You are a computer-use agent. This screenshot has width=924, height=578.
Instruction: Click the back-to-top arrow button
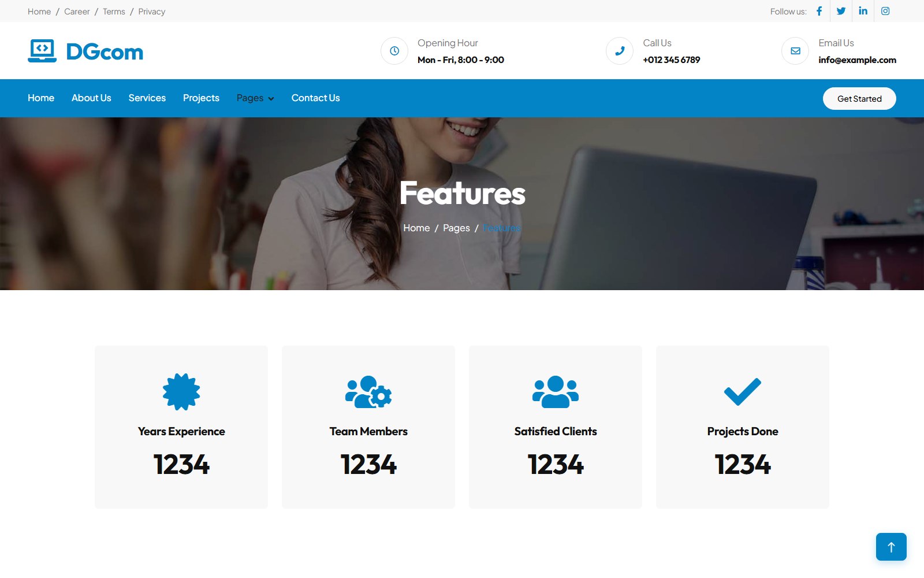[x=891, y=547]
